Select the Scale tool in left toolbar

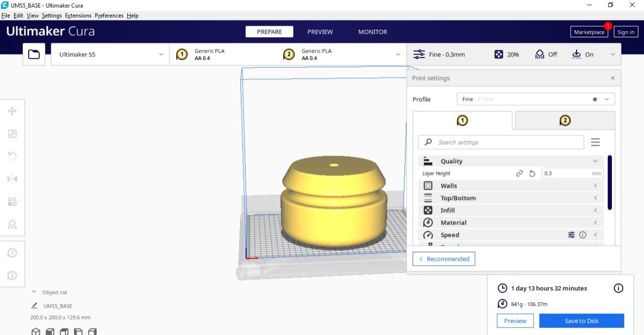coord(12,133)
